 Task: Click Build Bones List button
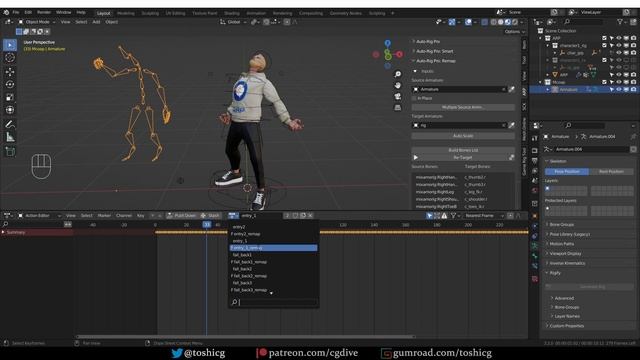pyautogui.click(x=463, y=150)
